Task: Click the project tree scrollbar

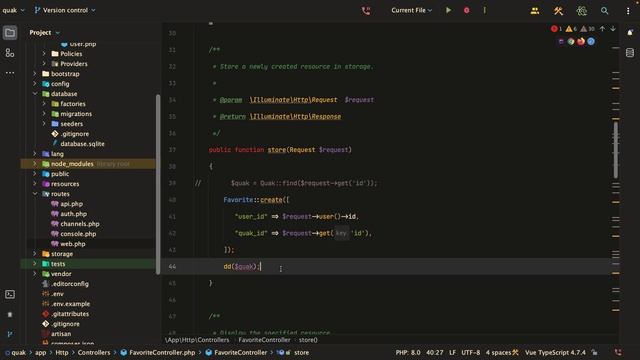Action: [158, 184]
